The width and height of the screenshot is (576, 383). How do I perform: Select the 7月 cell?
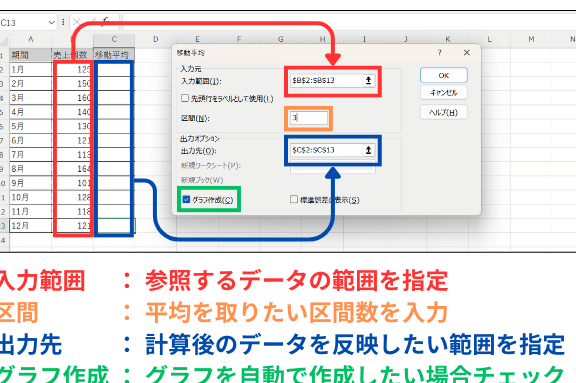click(30, 155)
